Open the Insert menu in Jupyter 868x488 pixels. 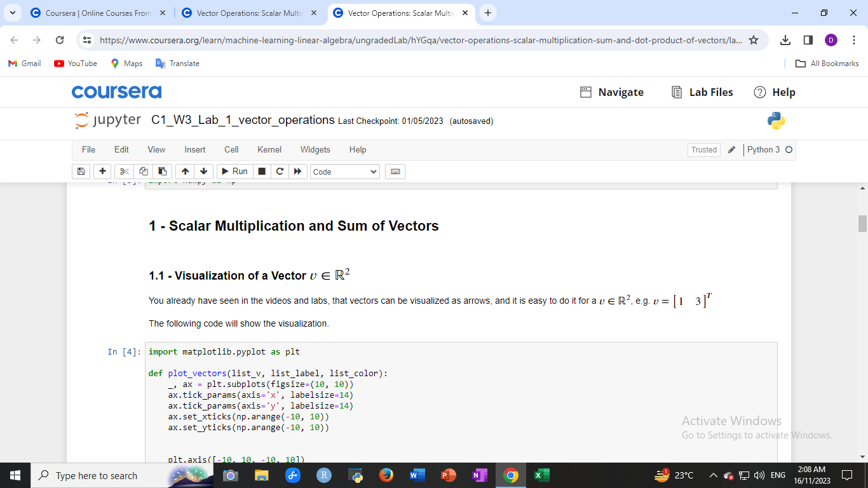pos(195,150)
